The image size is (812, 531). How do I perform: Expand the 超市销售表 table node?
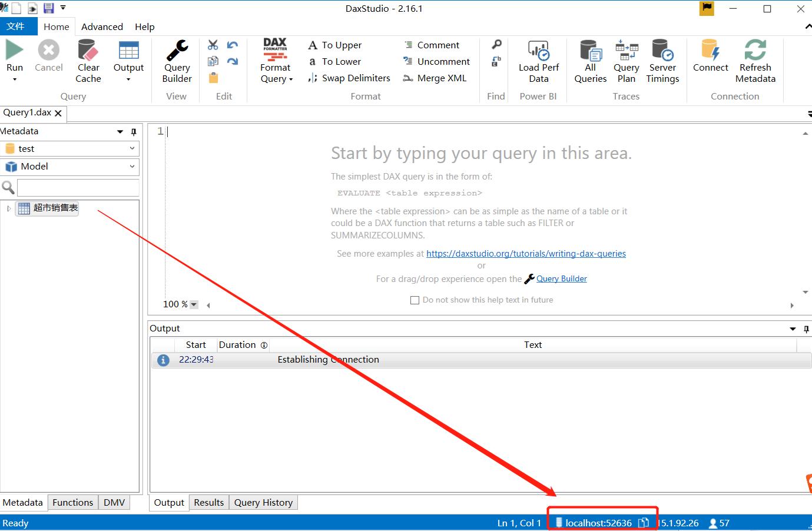[x=9, y=208]
